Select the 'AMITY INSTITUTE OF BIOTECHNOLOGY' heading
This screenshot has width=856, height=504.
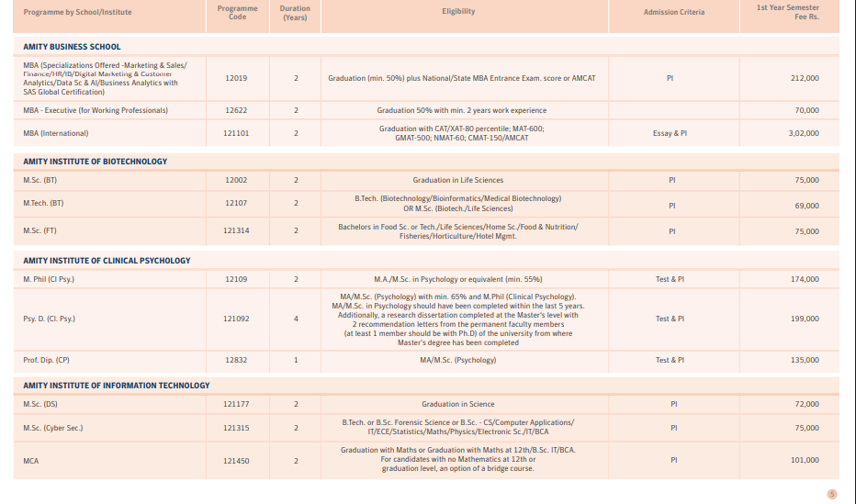pyautogui.click(x=95, y=162)
